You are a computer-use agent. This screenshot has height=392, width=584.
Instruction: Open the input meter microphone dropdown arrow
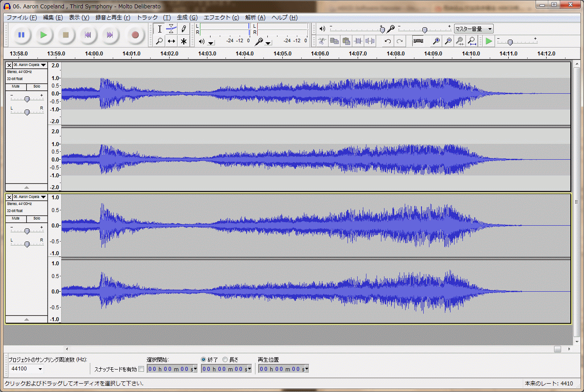click(x=269, y=43)
